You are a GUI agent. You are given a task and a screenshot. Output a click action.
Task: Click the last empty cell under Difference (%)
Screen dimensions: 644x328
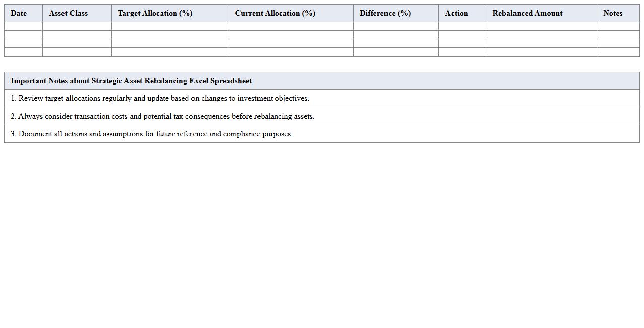click(396, 52)
